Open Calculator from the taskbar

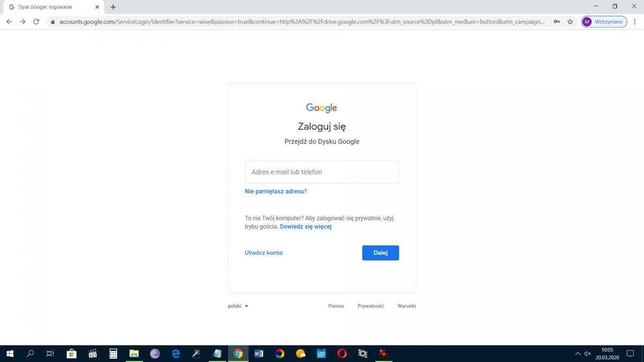113,353
